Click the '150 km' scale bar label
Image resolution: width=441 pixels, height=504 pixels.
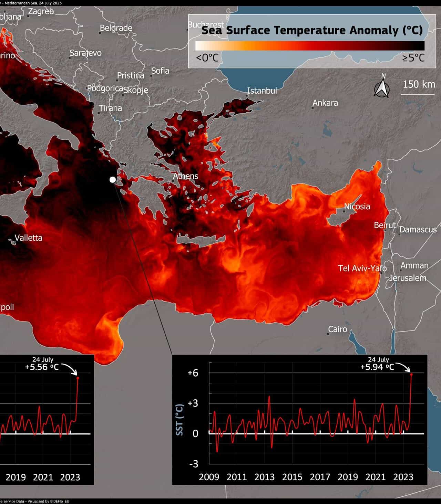tap(419, 84)
